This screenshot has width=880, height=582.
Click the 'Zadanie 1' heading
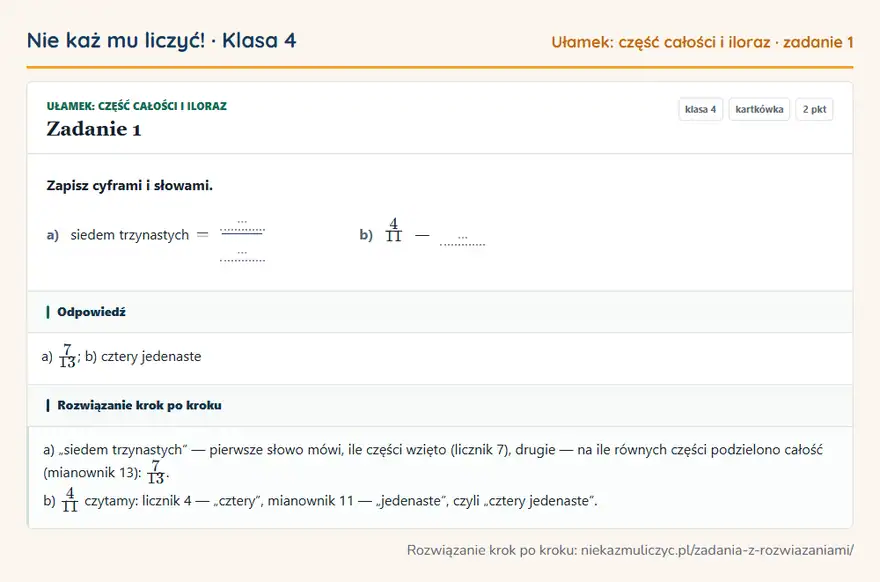point(94,129)
